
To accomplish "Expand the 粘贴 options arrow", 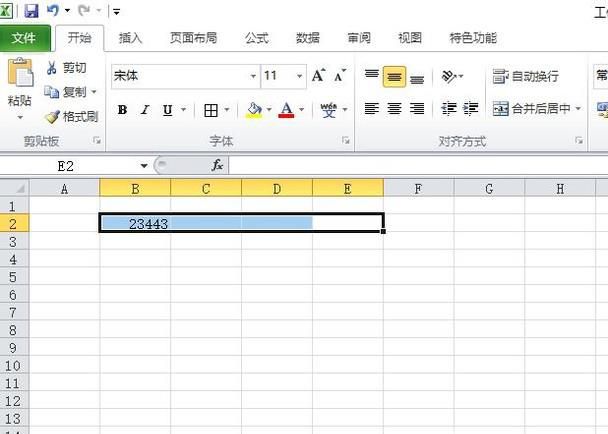I will tap(20, 117).
